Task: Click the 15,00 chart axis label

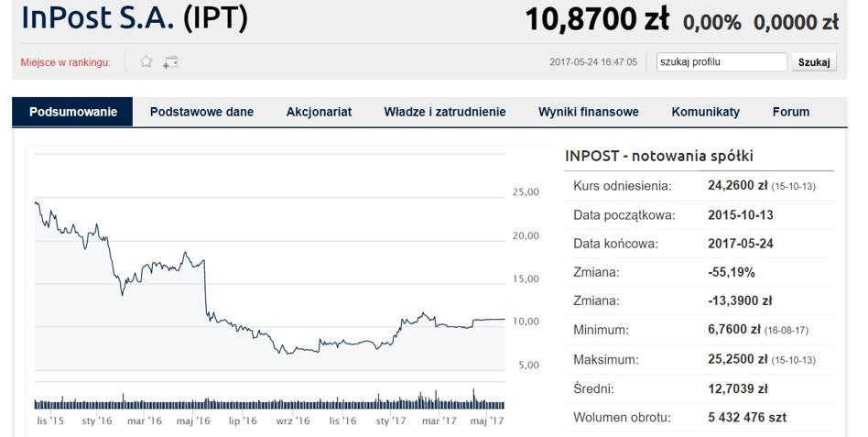Action: click(x=526, y=279)
